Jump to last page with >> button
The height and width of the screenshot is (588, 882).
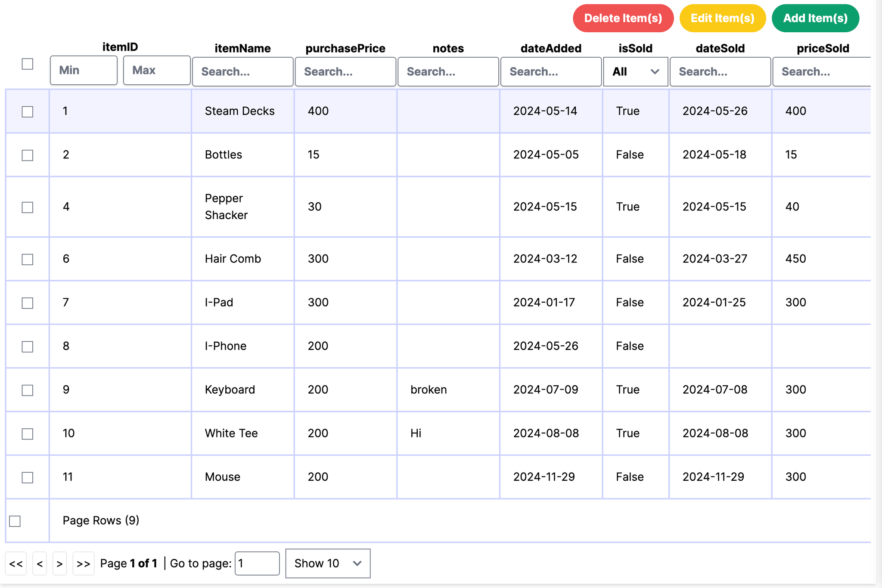point(84,563)
